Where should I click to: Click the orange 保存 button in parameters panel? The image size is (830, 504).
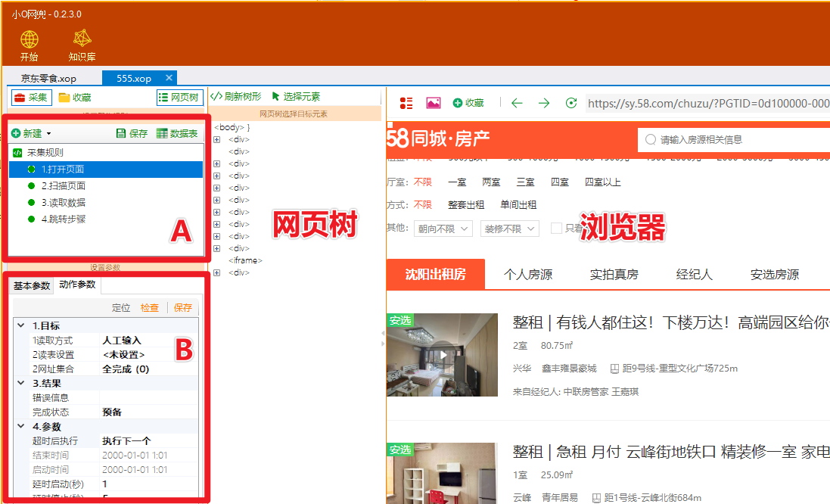(x=182, y=307)
